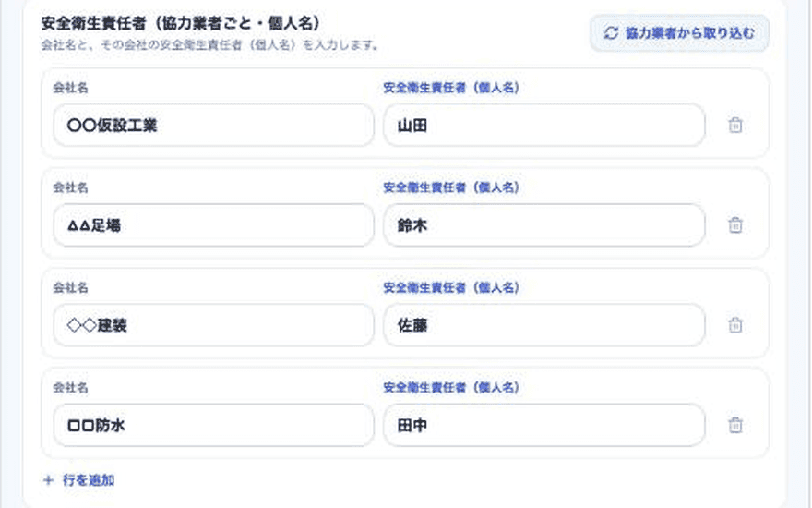This screenshot has height=508, width=812.
Task: Click the description text 会社名と、その会社の安全衛生責任者
Action: click(209, 45)
